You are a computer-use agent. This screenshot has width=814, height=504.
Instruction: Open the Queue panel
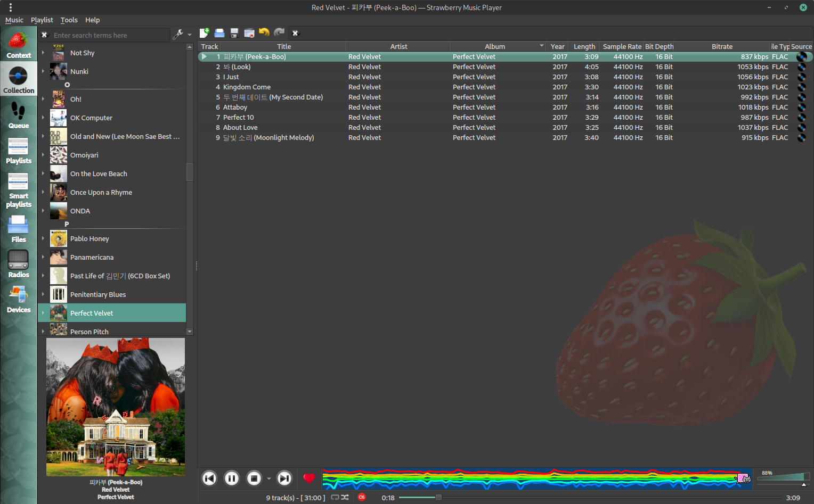click(18, 115)
